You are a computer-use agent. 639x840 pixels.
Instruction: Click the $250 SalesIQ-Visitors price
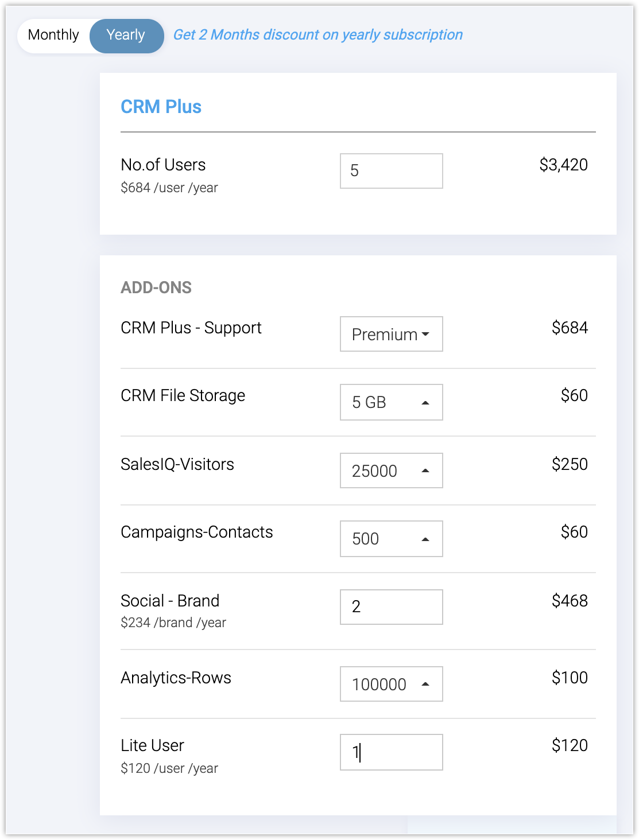point(570,464)
